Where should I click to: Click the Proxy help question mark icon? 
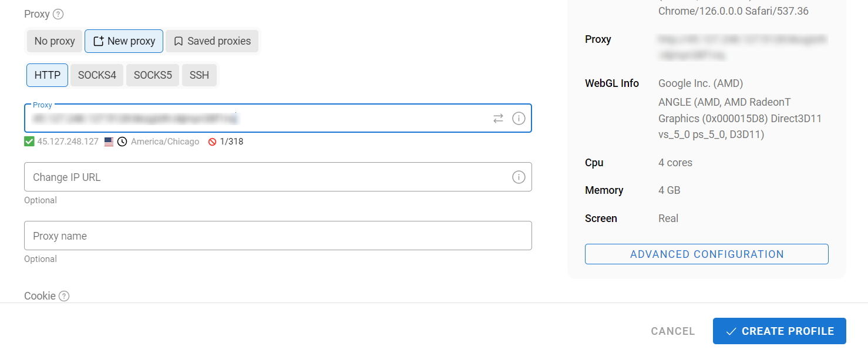coord(58,14)
